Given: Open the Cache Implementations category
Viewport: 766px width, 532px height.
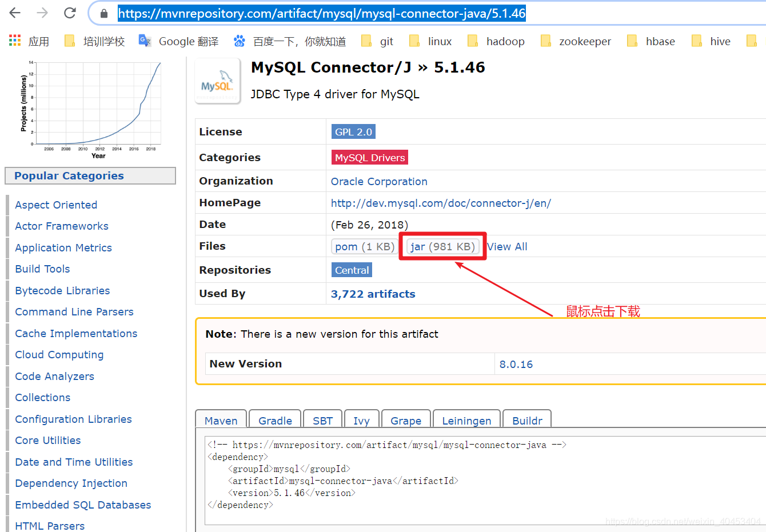Looking at the screenshot, I should pos(76,333).
